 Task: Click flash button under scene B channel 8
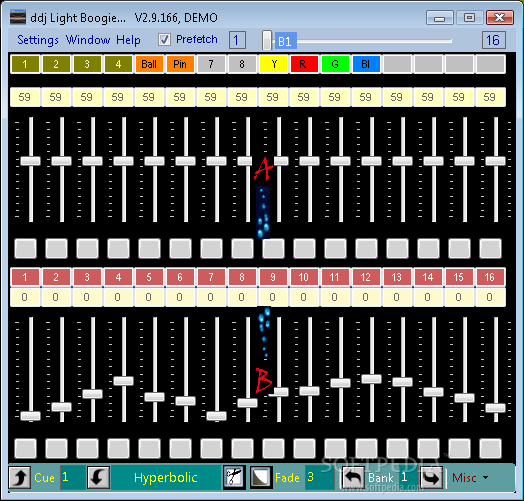(242, 448)
